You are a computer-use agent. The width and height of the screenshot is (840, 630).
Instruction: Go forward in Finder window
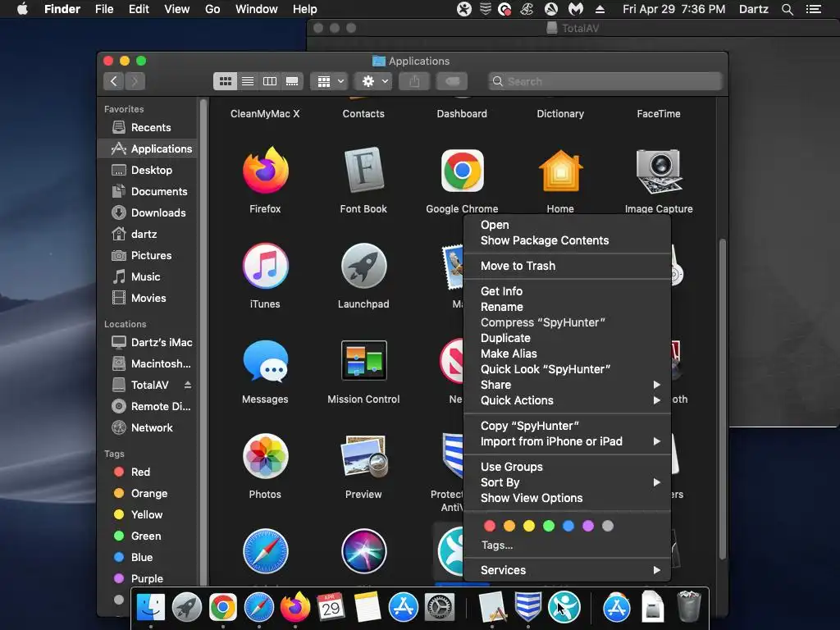point(135,81)
